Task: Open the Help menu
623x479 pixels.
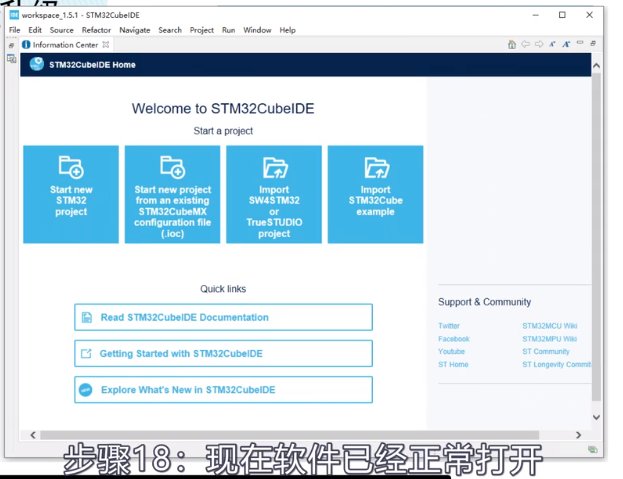Action: pyautogui.click(x=287, y=30)
